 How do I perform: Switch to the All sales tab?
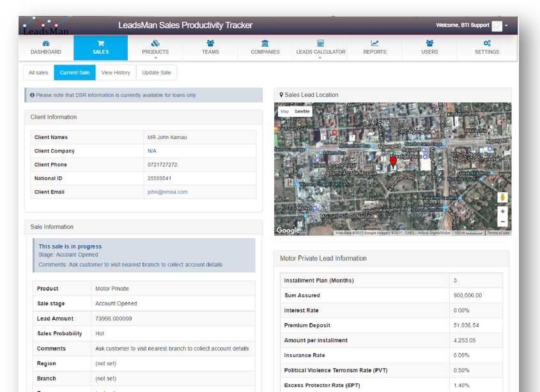tap(38, 73)
